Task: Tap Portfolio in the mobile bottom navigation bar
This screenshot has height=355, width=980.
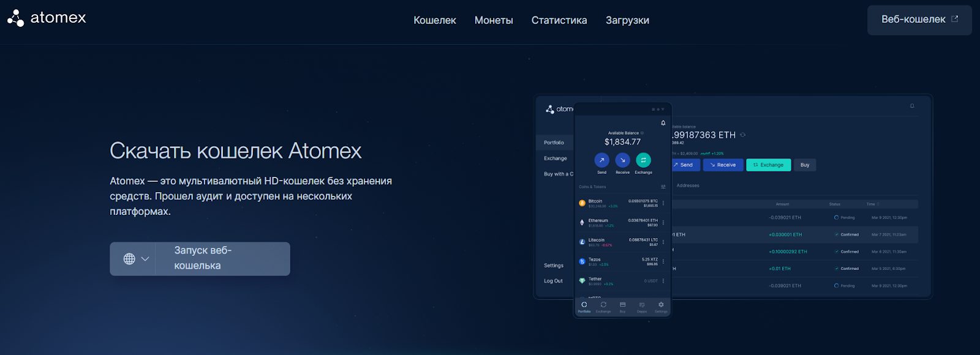Action: point(584,307)
